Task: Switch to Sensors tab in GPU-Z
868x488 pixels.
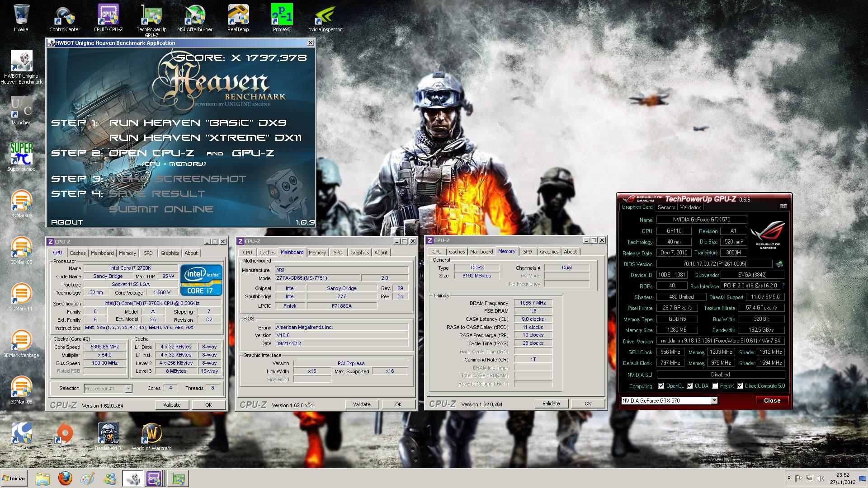Action: coord(666,207)
